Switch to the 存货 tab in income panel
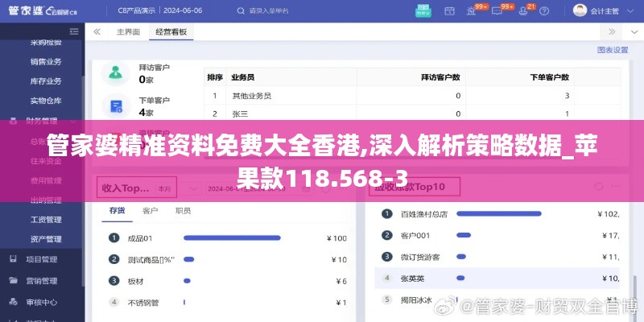The width and height of the screenshot is (644, 322). [117, 211]
